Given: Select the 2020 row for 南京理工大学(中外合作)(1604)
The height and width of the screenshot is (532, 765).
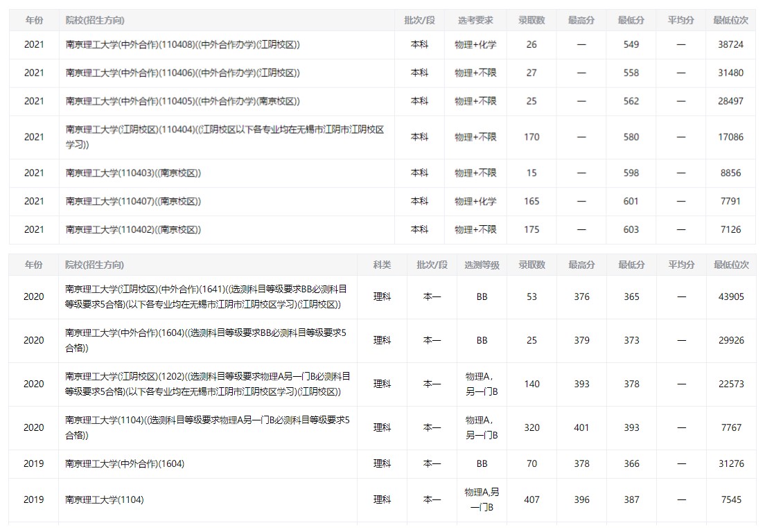Looking at the screenshot, I should point(382,341).
